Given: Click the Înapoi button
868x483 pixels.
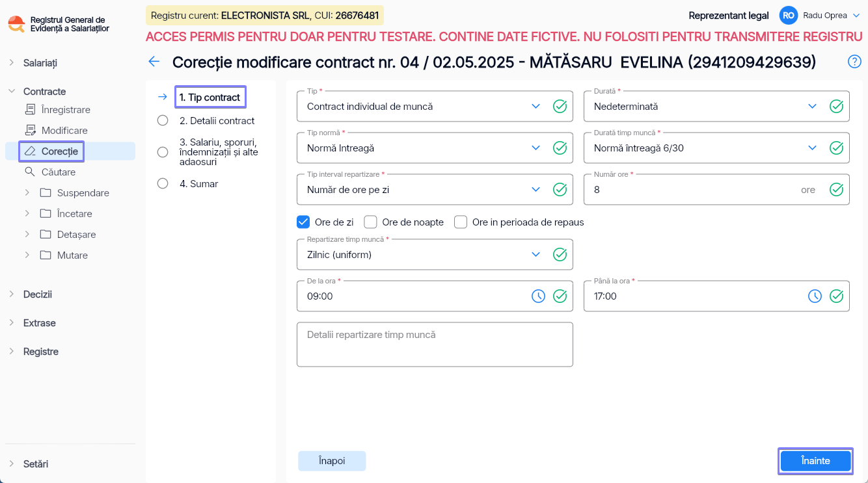Looking at the screenshot, I should coord(332,460).
